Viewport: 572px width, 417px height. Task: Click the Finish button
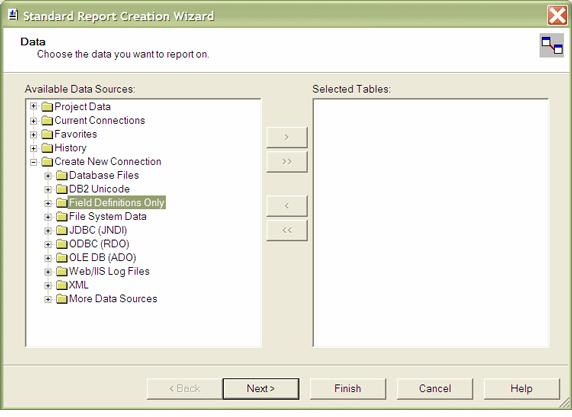pos(348,389)
